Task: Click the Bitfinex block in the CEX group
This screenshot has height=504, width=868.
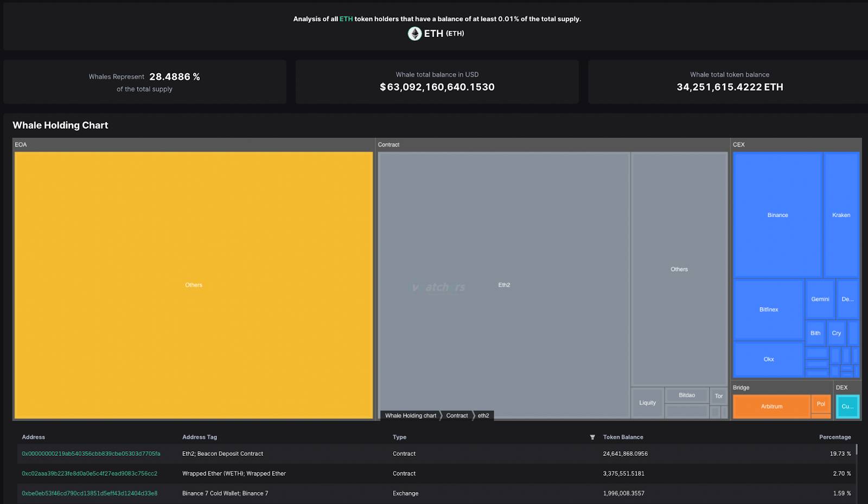Action: [x=769, y=310]
